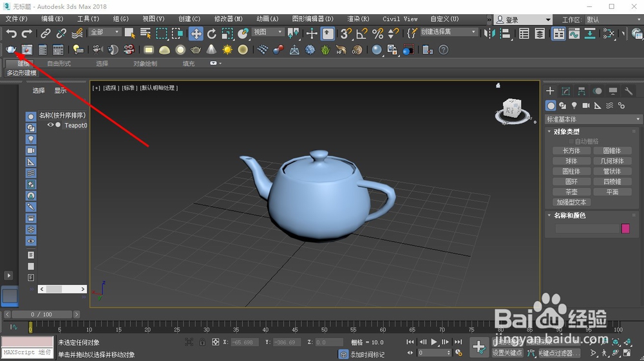644x361 pixels.
Task: Click the sun light icon
Action: pos(227,50)
